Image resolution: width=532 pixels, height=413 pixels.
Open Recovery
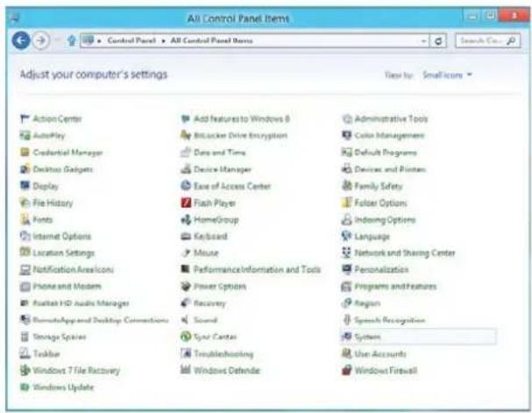tap(209, 303)
